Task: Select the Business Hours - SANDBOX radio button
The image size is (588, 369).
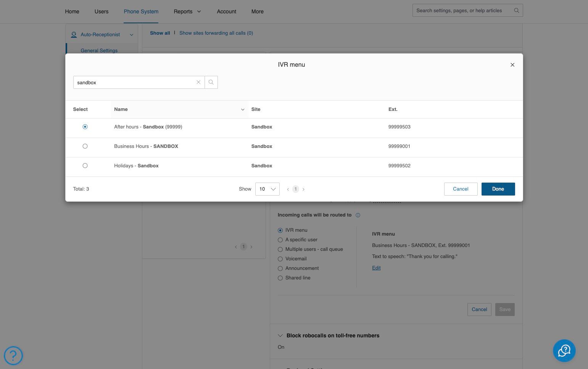Action: (x=85, y=146)
